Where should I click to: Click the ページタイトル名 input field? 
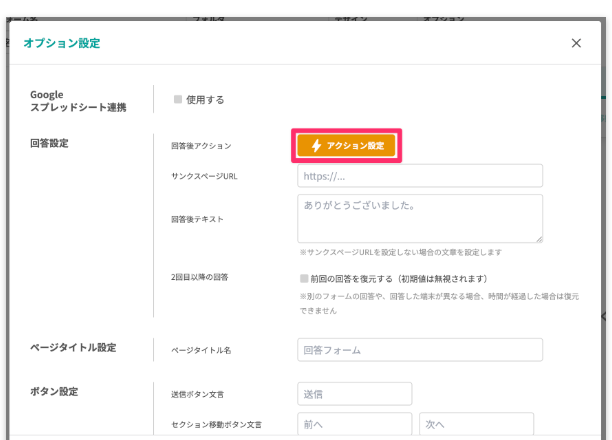pyautogui.click(x=420, y=350)
